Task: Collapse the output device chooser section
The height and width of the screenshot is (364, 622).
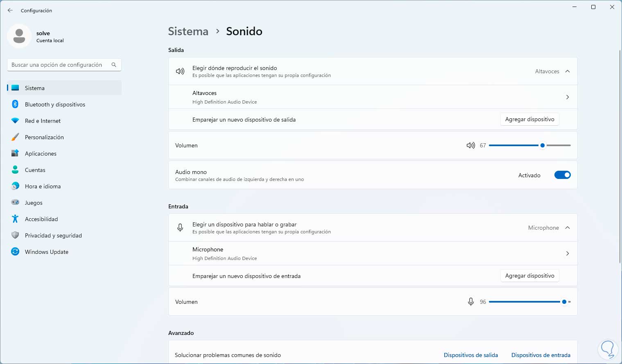Action: coord(568,71)
